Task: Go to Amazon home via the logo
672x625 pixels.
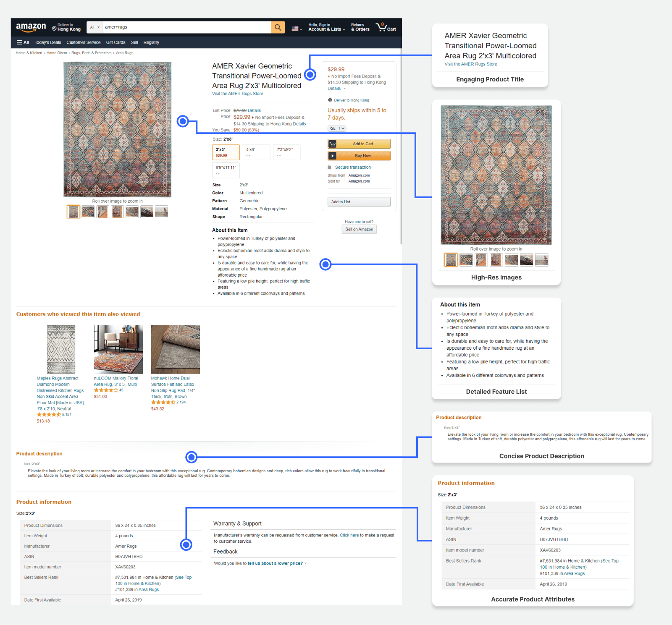Action: coord(31,27)
